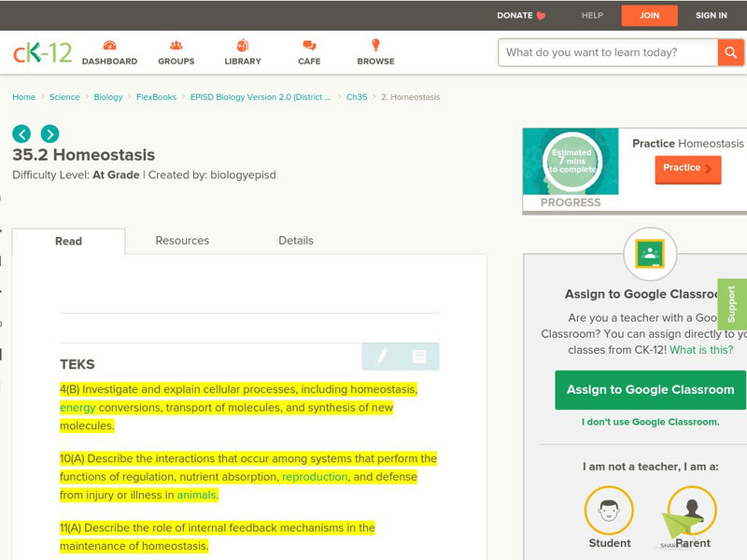747x560 pixels.
Task: Click the 'Difficulty Level: At Grade' text
Action: coord(76,175)
